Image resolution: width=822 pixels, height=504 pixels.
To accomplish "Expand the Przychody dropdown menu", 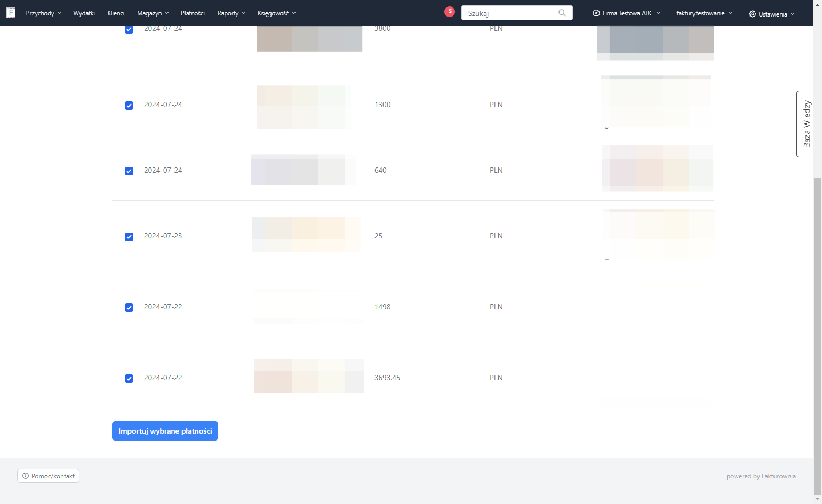I will coord(43,13).
